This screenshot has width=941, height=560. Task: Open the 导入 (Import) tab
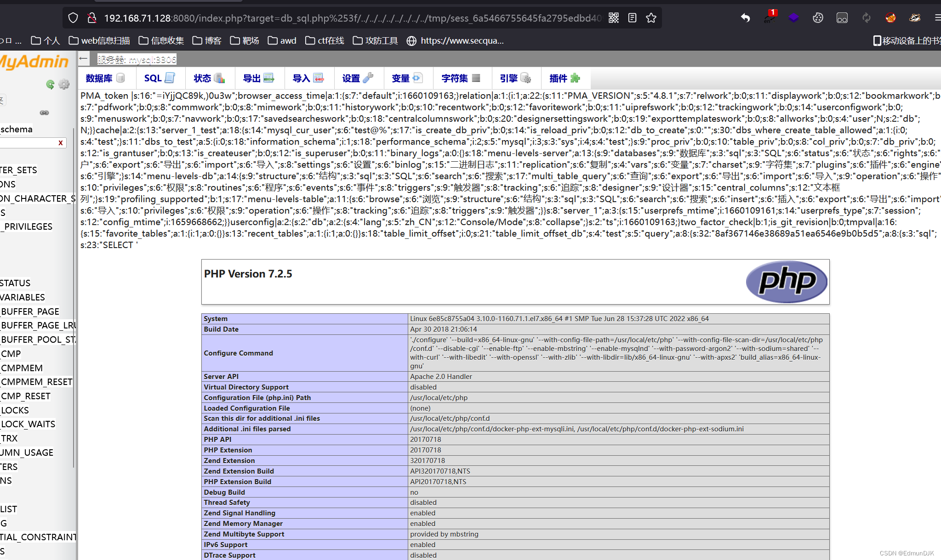[x=308, y=78]
